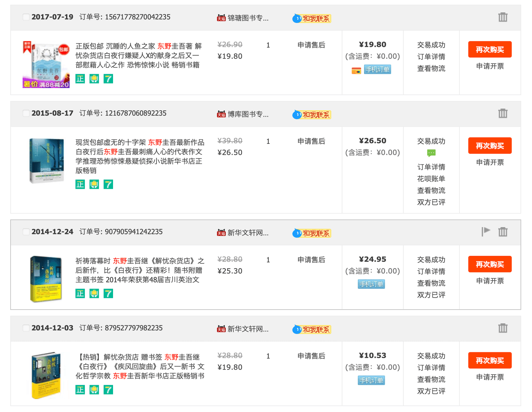Open 沉睡的人鱼之家 book cover thumbnail
This screenshot has height=412, width=532.
[46, 64]
